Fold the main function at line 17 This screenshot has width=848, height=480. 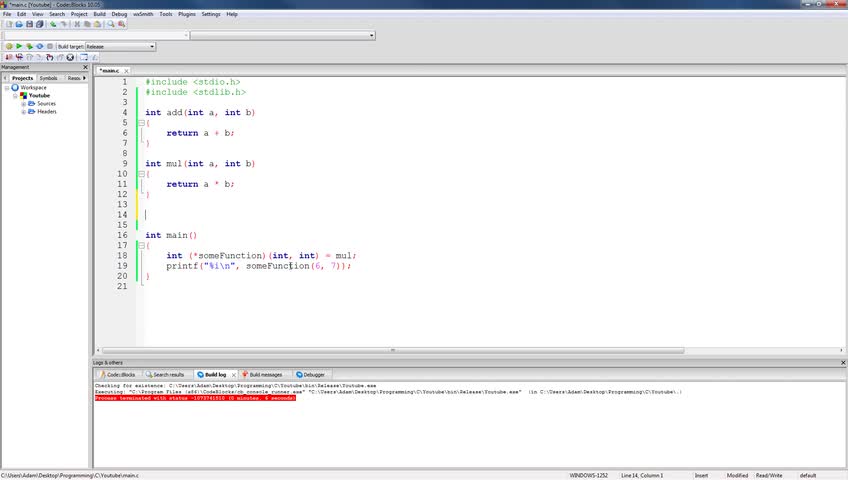click(x=141, y=245)
